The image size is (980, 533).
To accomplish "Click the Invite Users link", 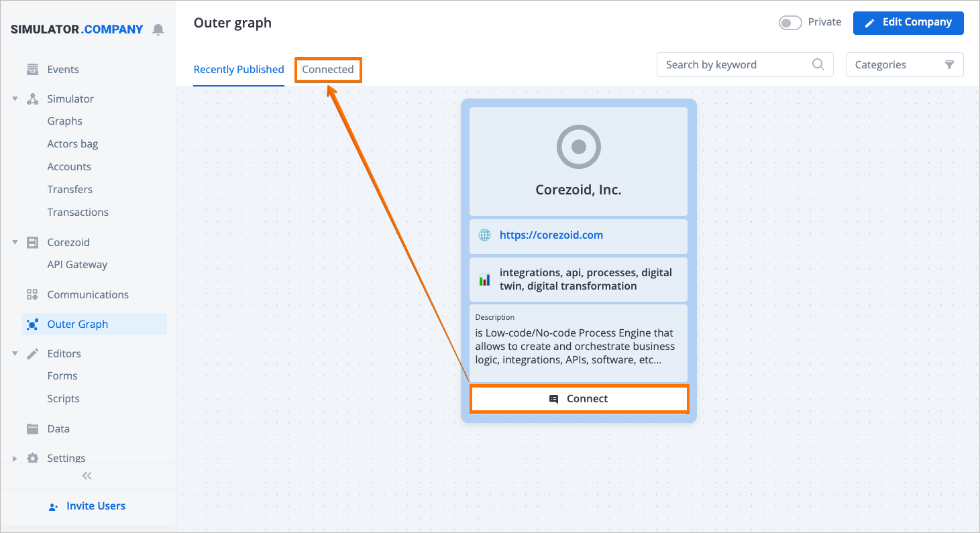I will coord(96,506).
